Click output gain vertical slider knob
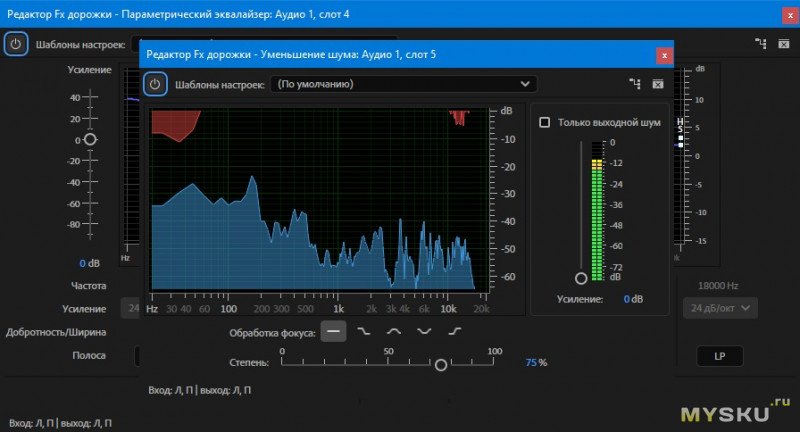 (580, 278)
